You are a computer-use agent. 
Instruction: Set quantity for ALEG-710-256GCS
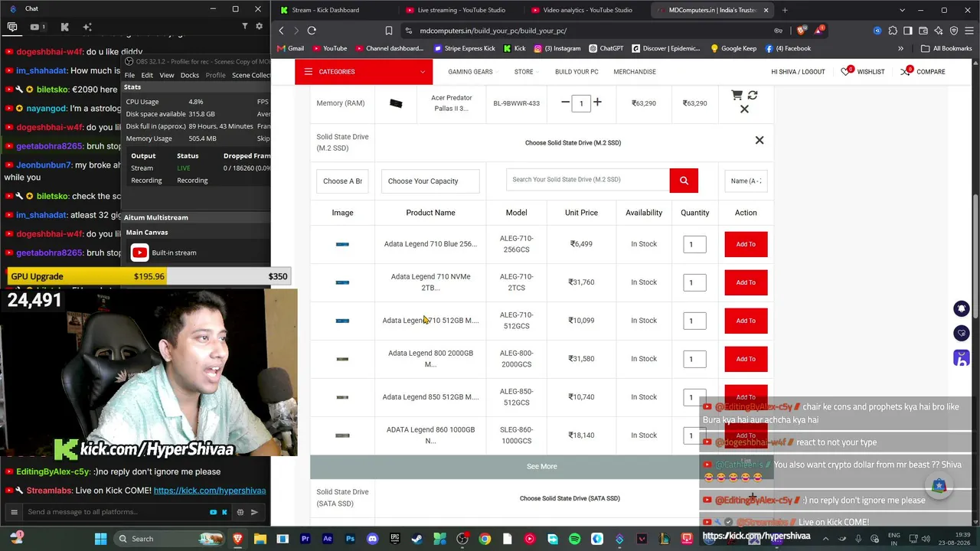(694, 244)
